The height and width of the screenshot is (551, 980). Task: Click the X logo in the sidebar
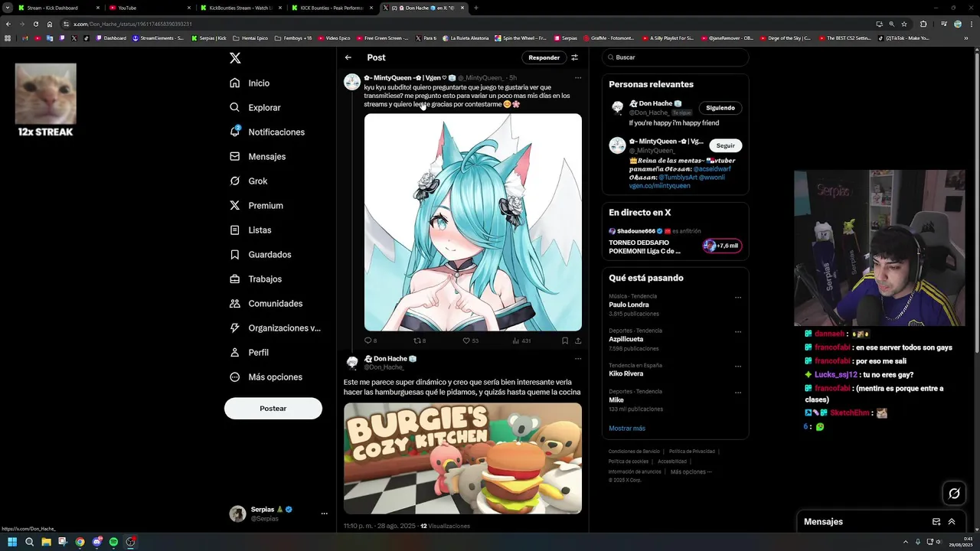tap(235, 58)
